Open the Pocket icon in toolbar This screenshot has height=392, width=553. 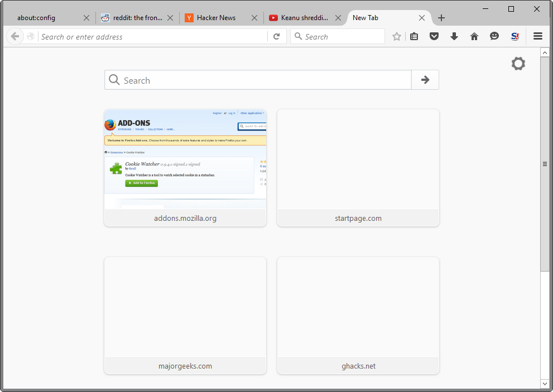434,36
